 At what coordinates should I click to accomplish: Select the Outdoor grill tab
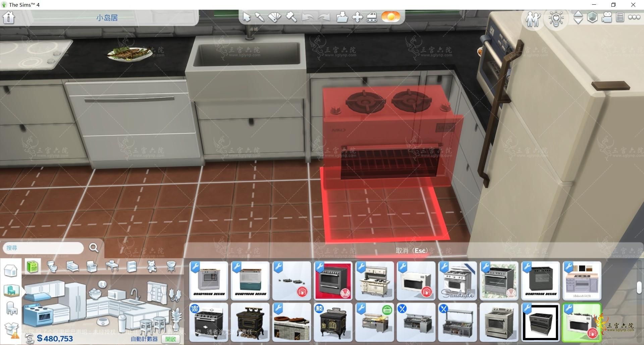tap(171, 267)
